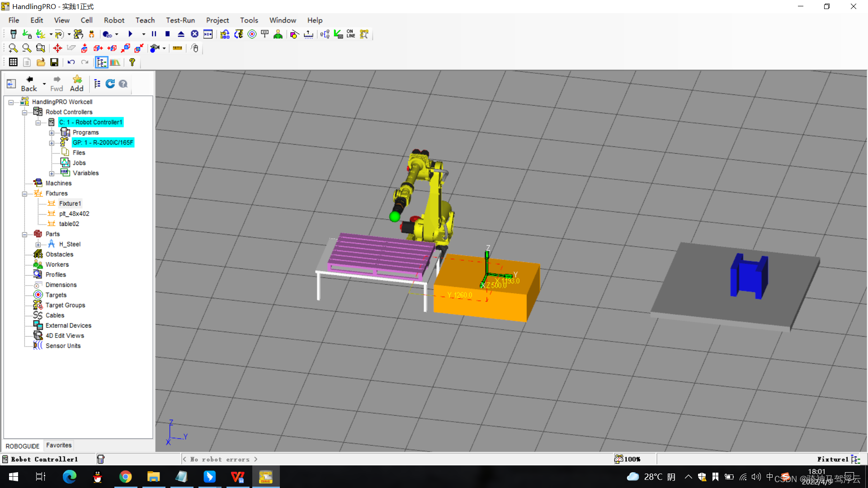Collapse the Fixtures node
This screenshot has width=868, height=488.
(x=24, y=194)
